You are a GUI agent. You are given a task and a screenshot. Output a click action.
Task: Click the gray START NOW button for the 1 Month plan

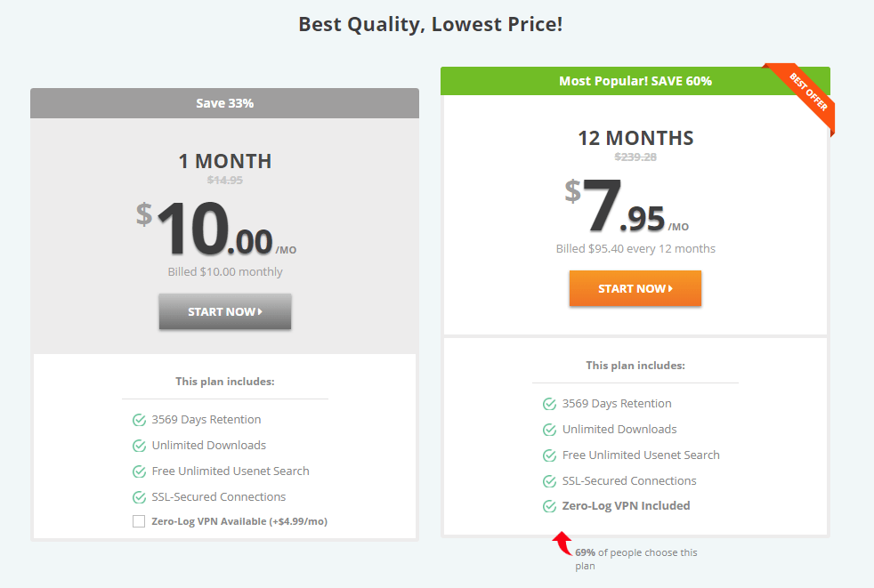224,311
